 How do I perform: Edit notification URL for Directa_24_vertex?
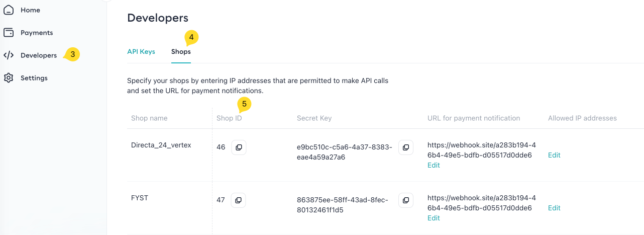[x=434, y=165]
